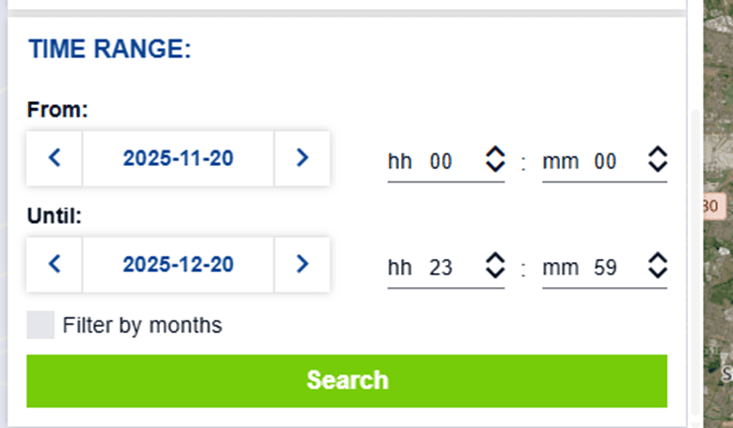This screenshot has height=428, width=733.
Task: Decrease the Until minutes value
Action: (657, 273)
